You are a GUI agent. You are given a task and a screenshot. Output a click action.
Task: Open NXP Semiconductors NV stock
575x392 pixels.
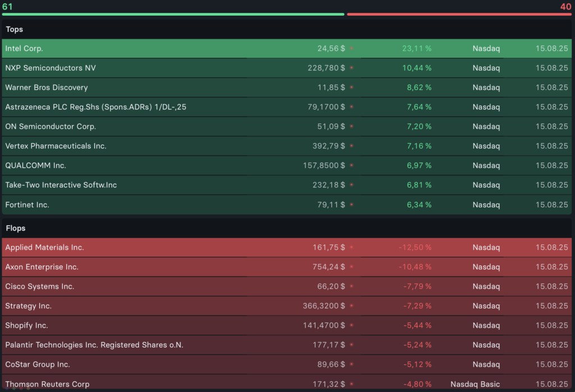point(287,68)
